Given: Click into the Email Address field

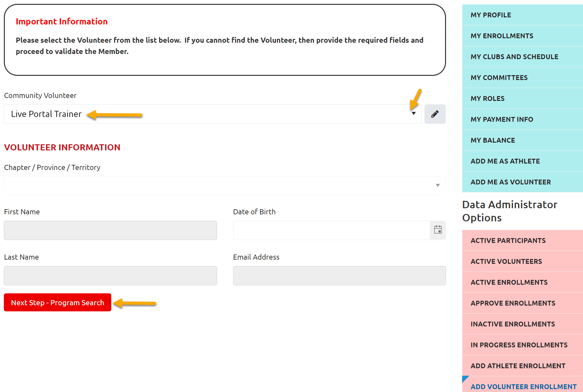Looking at the screenshot, I should [x=339, y=275].
